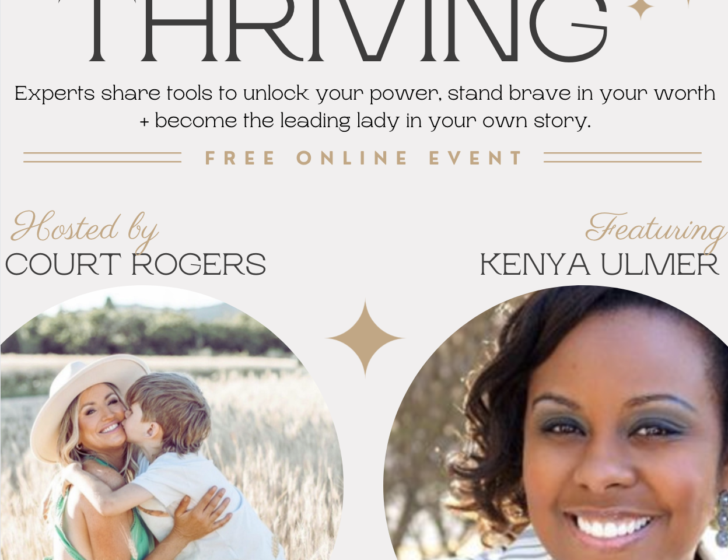
Task: Click the 'Featuring' script text
Action: point(656,229)
